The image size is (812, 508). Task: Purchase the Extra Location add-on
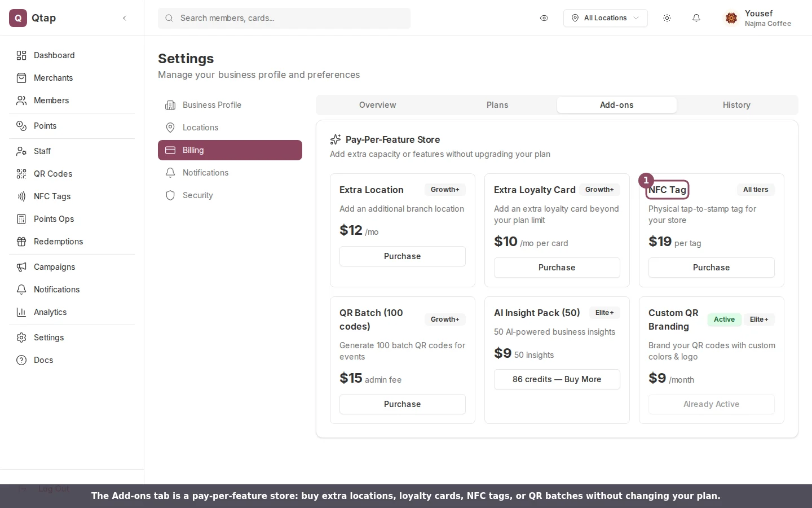coord(403,256)
